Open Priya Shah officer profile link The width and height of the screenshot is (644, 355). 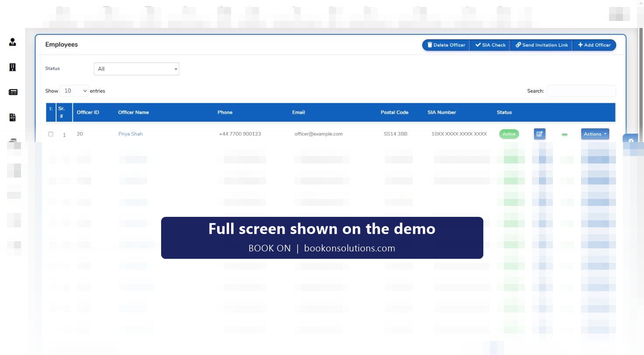(x=130, y=134)
